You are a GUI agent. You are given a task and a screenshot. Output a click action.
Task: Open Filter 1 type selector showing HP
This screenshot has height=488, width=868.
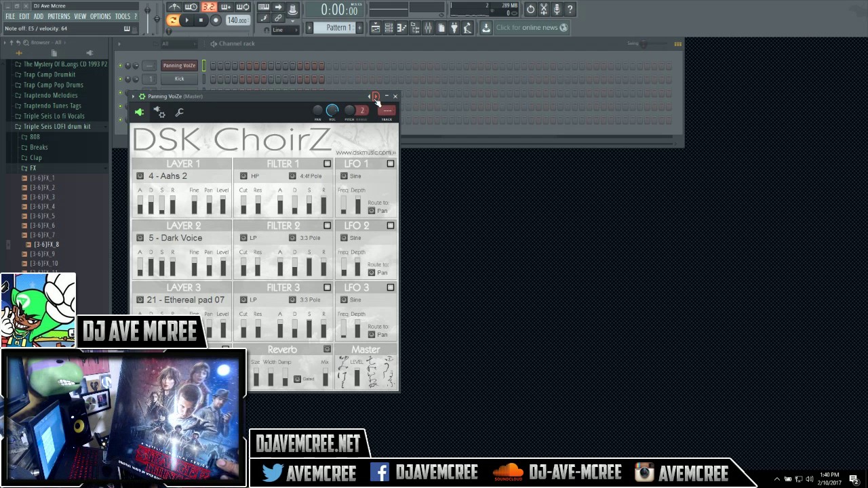pos(243,176)
